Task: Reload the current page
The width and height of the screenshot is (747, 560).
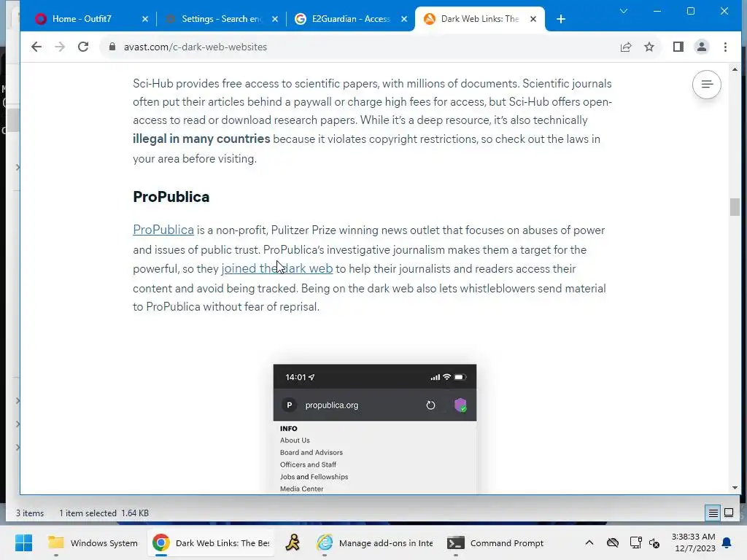Action: pos(83,47)
